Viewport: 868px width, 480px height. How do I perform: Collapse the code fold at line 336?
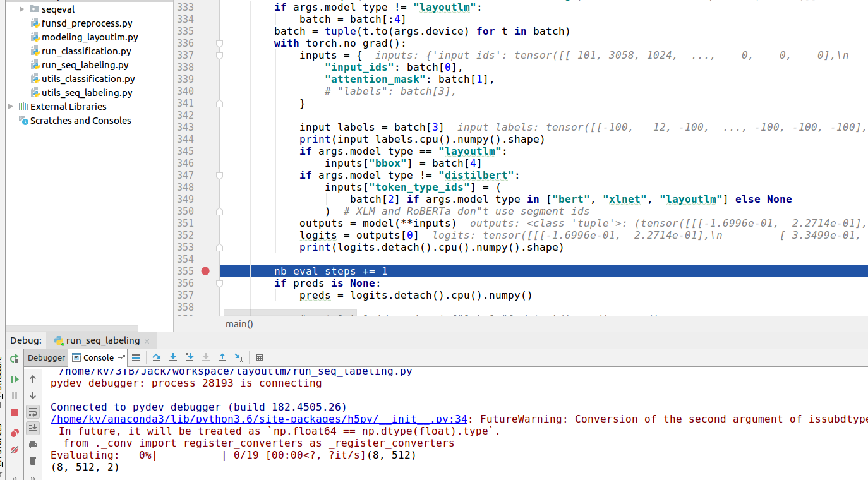coord(219,43)
